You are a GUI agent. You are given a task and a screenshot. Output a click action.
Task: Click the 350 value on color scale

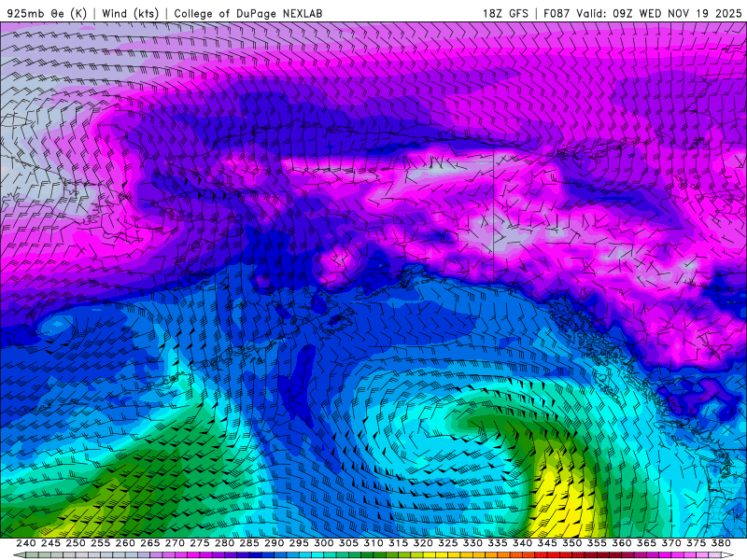(x=571, y=543)
